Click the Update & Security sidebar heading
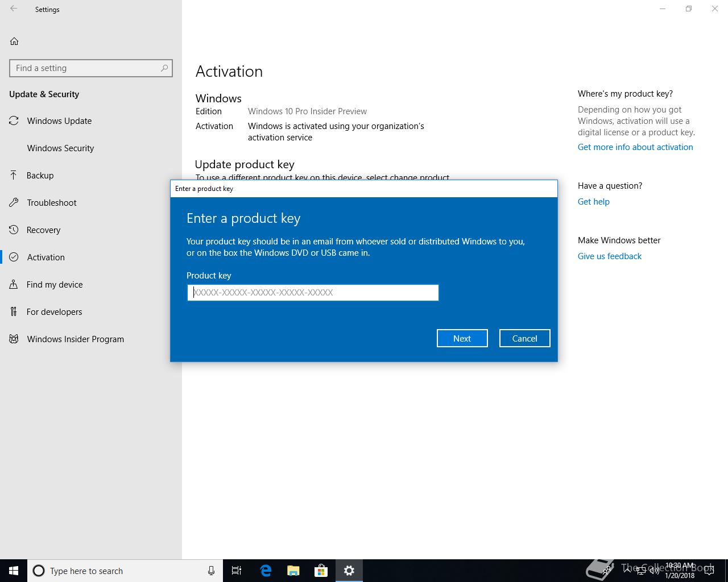 [x=44, y=94]
